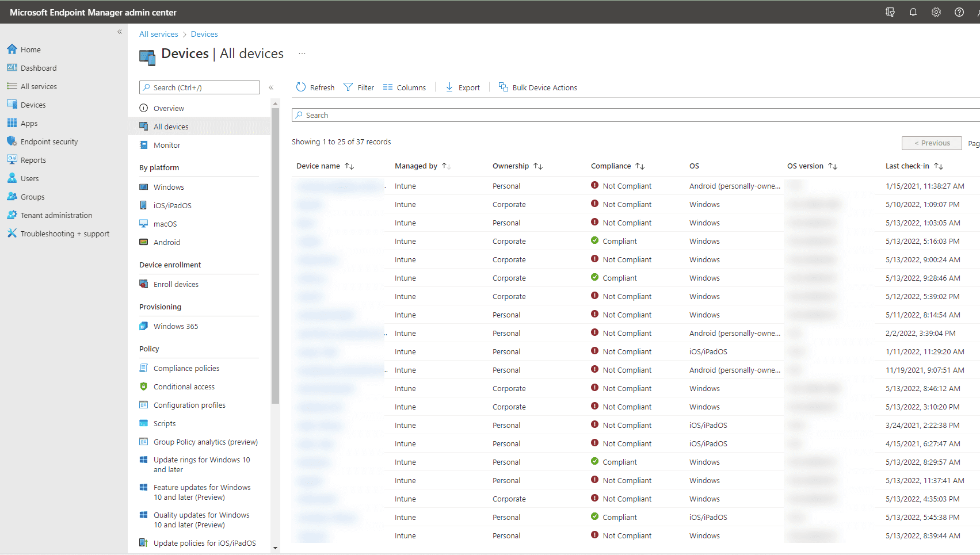Click the Previous page button
The width and height of the screenshot is (980, 555).
pyautogui.click(x=931, y=143)
